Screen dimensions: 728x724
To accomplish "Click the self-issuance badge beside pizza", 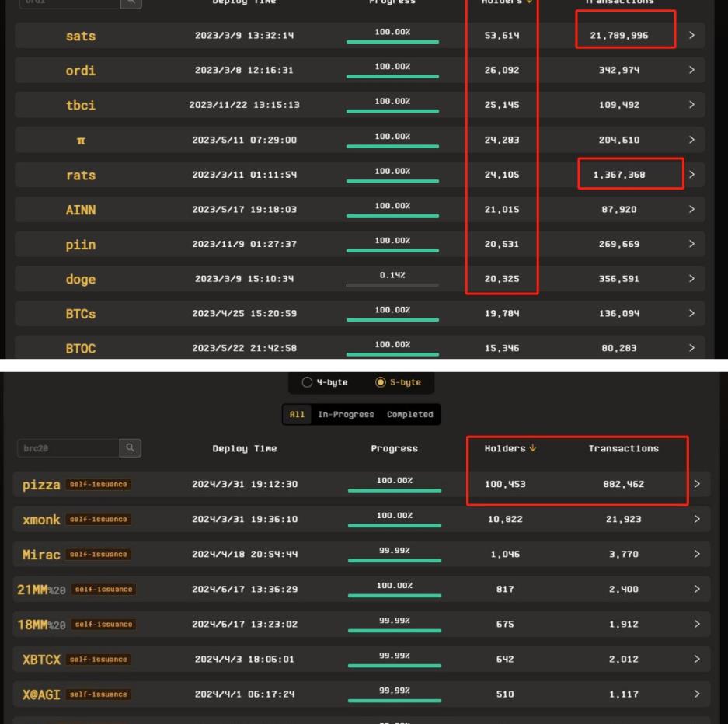I will pyautogui.click(x=98, y=484).
